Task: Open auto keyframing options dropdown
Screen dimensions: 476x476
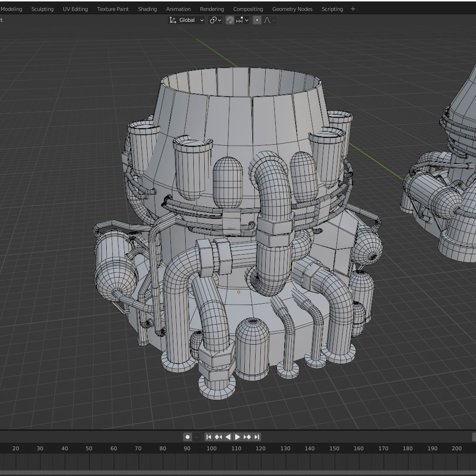Action: (x=197, y=437)
